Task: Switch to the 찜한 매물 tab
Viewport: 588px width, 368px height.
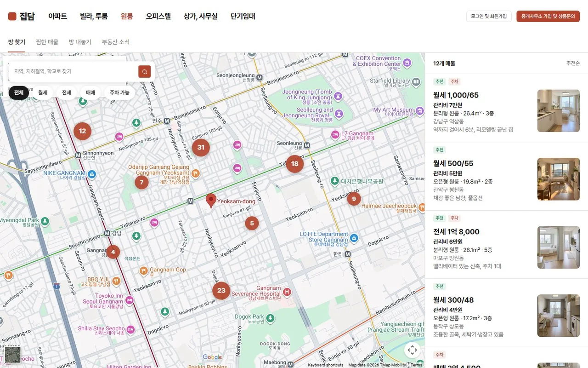Action: coord(47,42)
